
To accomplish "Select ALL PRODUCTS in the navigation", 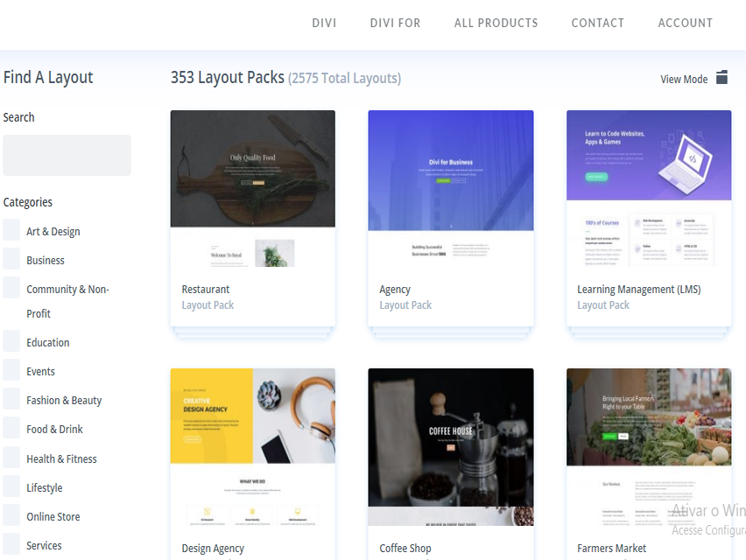I will (496, 23).
